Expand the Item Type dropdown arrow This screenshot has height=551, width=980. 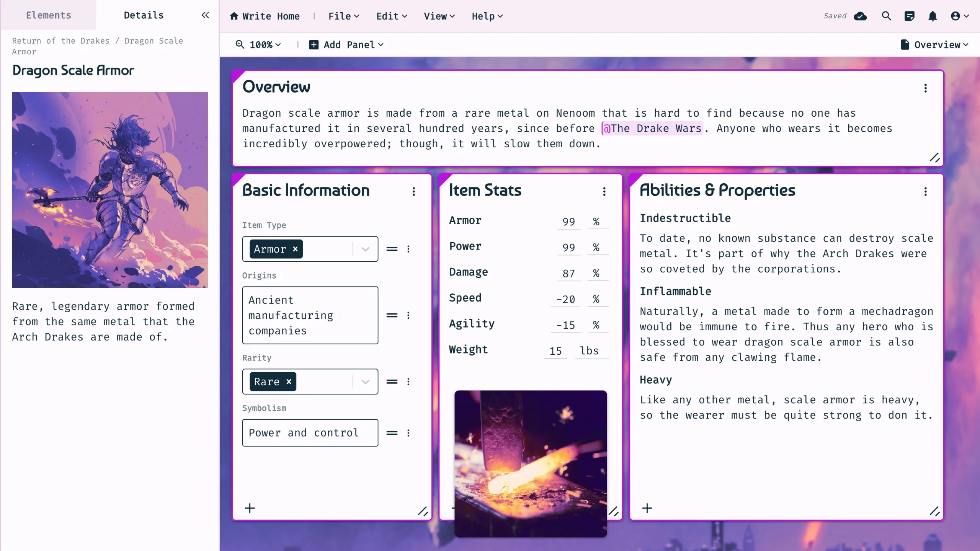365,249
